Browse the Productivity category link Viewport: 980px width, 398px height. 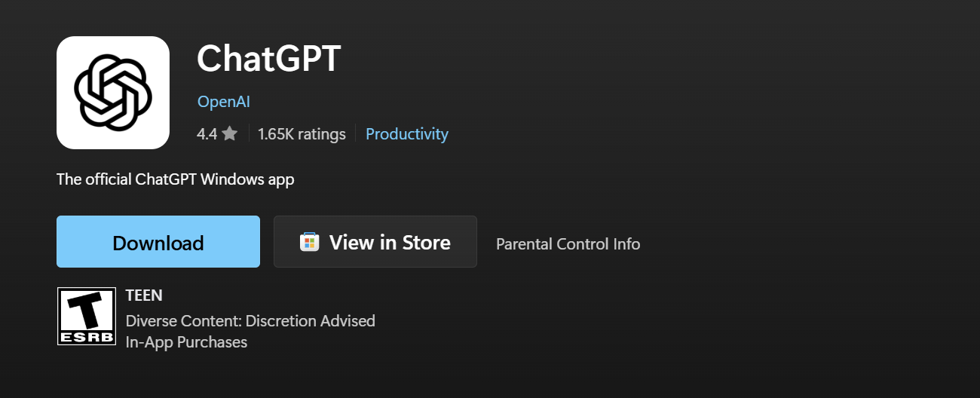[x=407, y=134]
